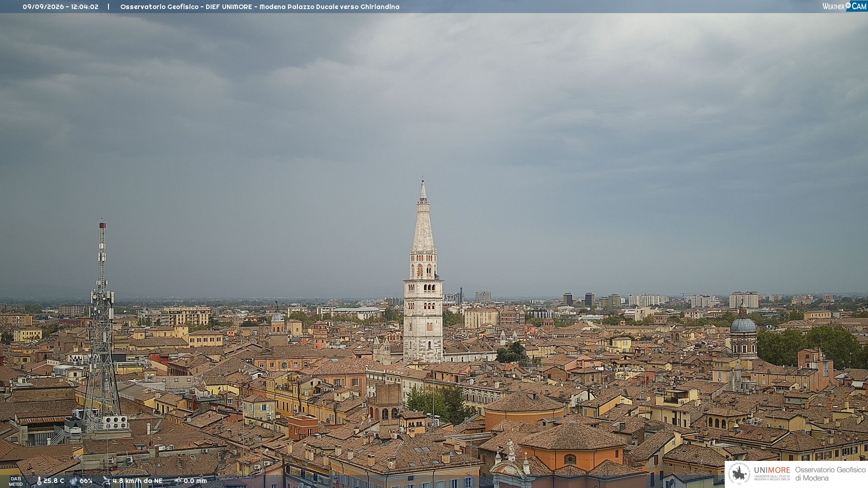This screenshot has height=488, width=868.
Task: Click the Ghirlandina bell tower
Action: 423,271
